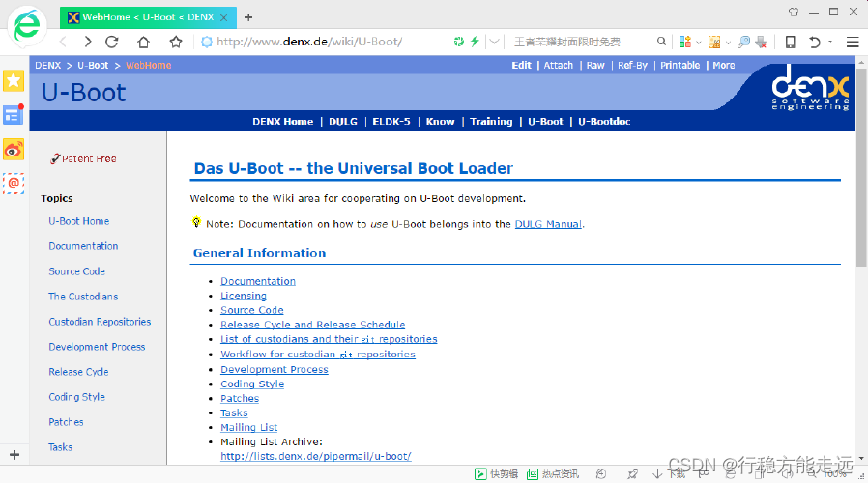The width and height of the screenshot is (868, 483).
Task: Close the WebHome U-Boot DENX tab
Action: 223,17
